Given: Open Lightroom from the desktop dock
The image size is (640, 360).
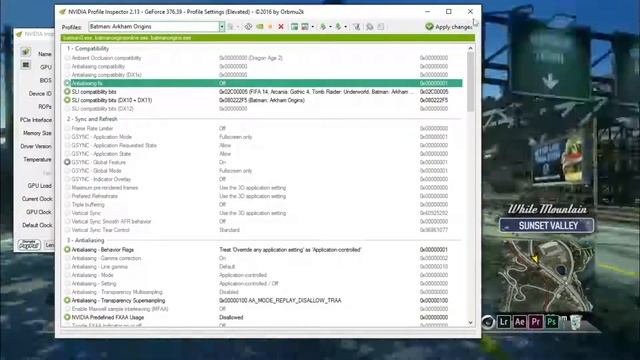Looking at the screenshot, I should (x=504, y=322).
